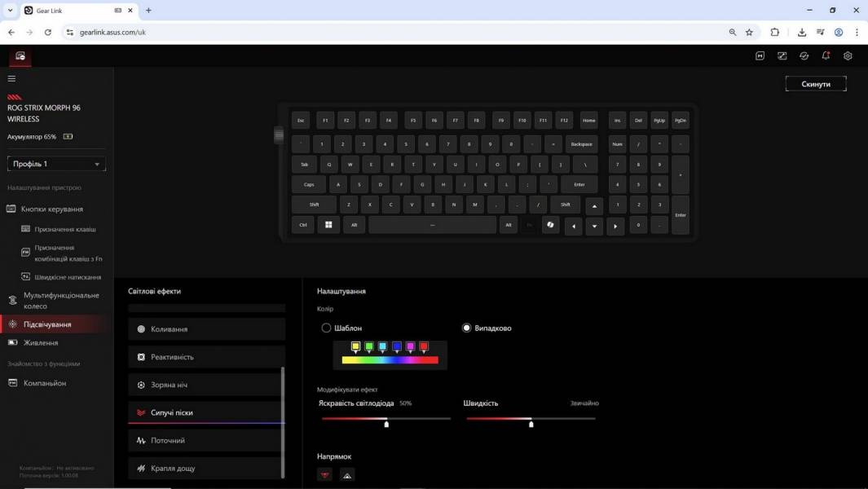This screenshot has height=489, width=868.
Task: Select the Шаблон color radio button
Action: click(326, 328)
